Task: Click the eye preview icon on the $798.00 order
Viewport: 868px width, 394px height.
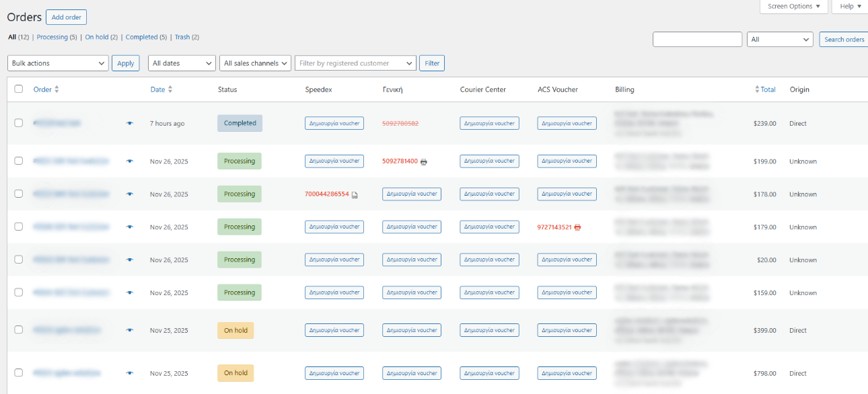Action: pyautogui.click(x=130, y=373)
